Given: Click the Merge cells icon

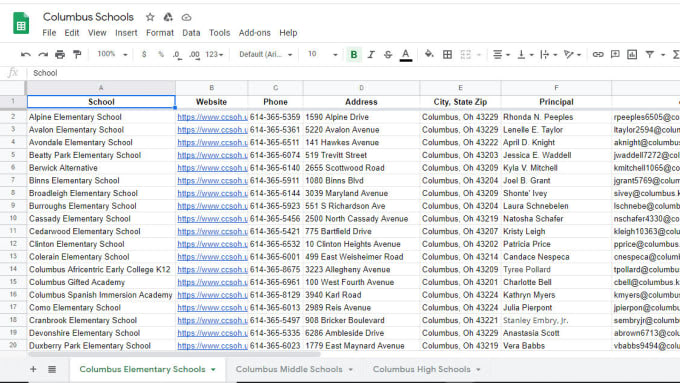Looking at the screenshot, I should coord(465,55).
